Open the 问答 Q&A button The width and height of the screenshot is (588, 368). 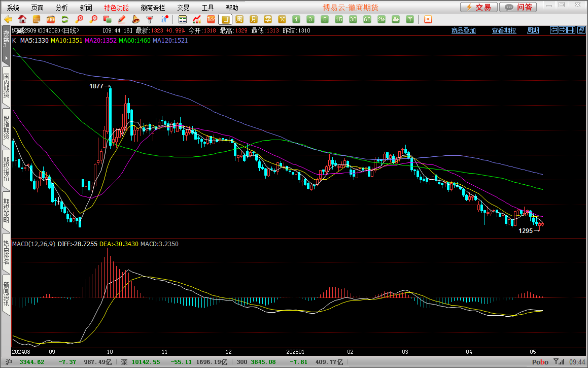coord(518,7)
